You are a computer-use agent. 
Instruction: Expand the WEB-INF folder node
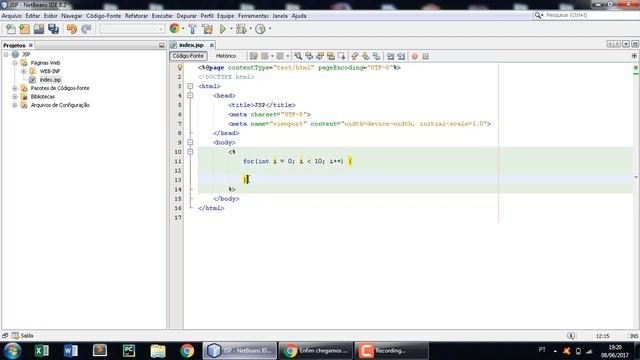coord(24,71)
